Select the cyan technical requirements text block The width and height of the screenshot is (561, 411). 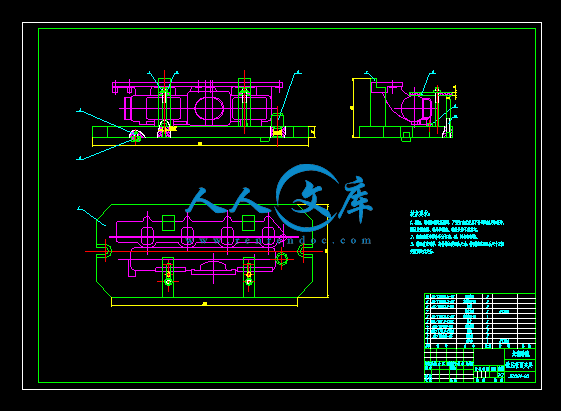point(457,232)
